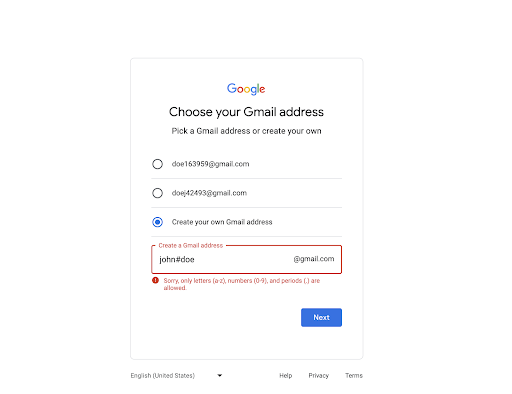Click the red error exclamation icon
This screenshot has height=394, width=512.
(x=155, y=280)
